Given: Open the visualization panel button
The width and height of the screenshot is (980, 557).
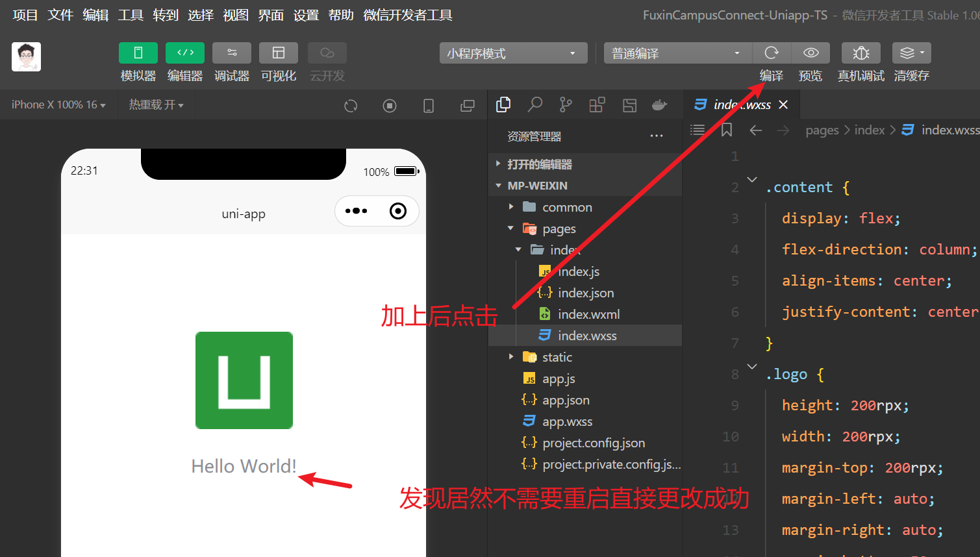Looking at the screenshot, I should (279, 53).
